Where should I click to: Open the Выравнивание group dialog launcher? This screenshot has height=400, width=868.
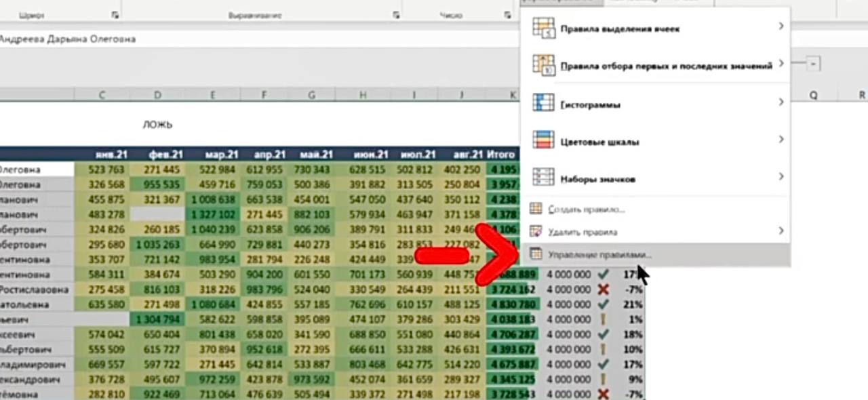[x=395, y=15]
